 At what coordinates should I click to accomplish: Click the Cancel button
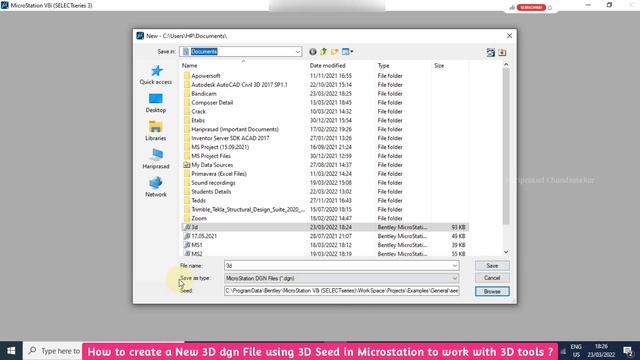[x=492, y=278]
